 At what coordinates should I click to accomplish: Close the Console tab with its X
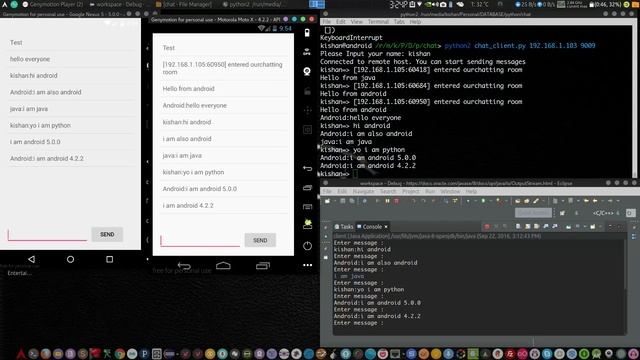click(x=386, y=227)
